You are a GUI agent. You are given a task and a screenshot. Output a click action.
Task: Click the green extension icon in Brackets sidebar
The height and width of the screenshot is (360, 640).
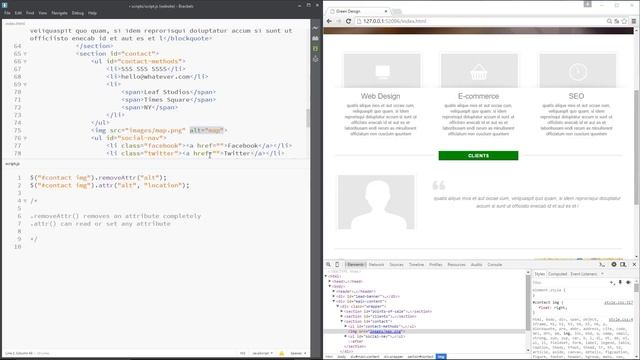(315, 49)
